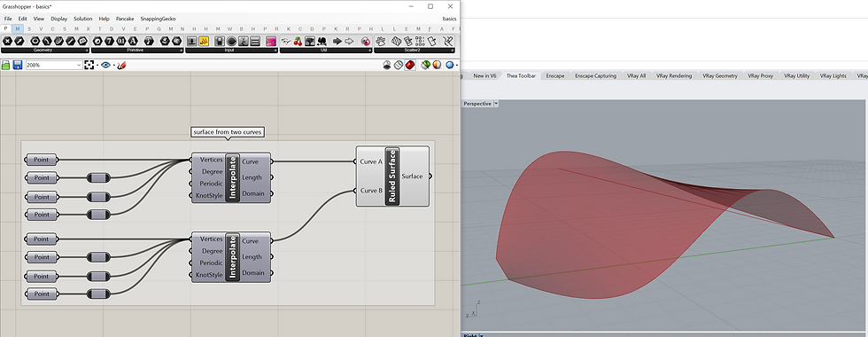Select the VRay Rendering tab in Rhino
868x337 pixels.
674,76
